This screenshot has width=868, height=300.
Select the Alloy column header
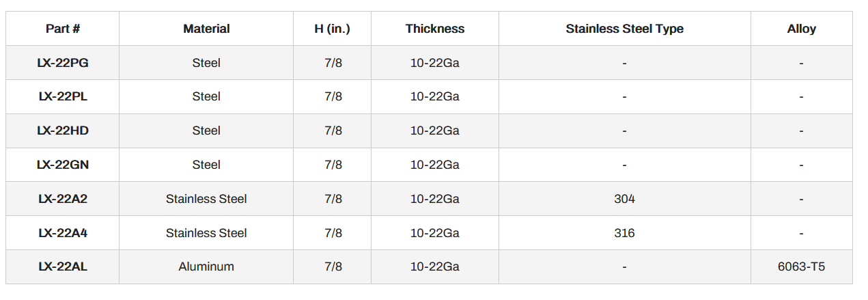tap(801, 29)
